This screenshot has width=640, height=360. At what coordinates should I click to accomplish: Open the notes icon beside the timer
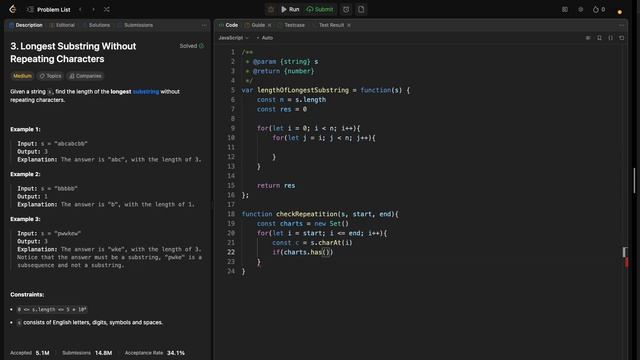pos(361,9)
